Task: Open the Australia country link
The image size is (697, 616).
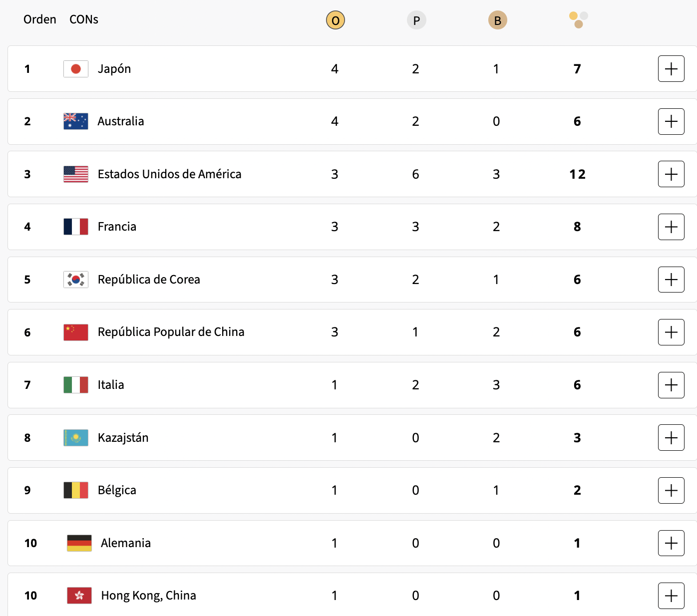Action: tap(121, 121)
